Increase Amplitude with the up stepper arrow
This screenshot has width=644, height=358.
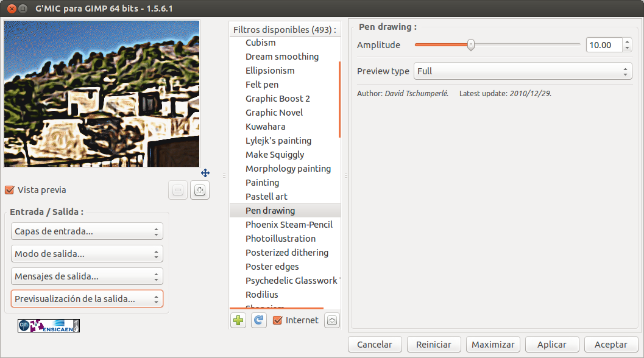click(627, 41)
